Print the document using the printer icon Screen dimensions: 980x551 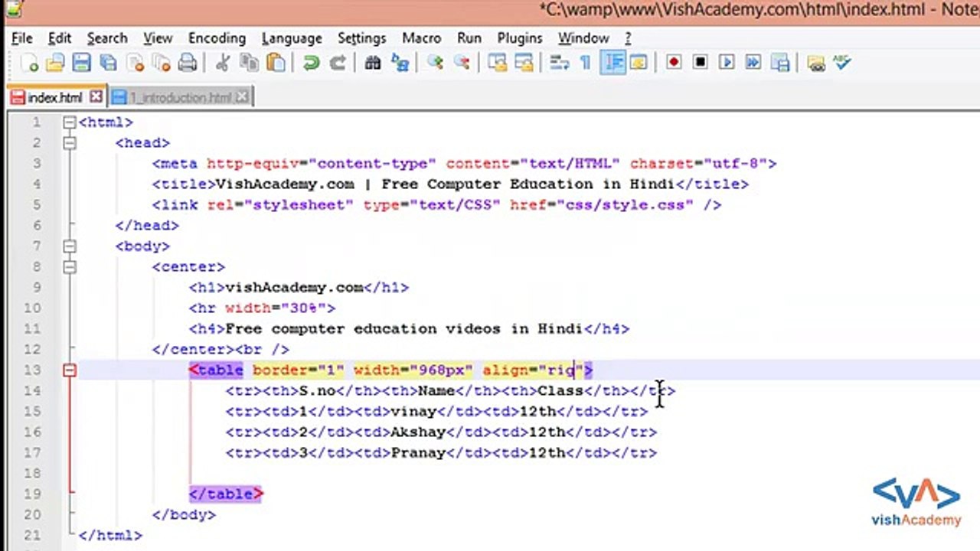click(188, 63)
